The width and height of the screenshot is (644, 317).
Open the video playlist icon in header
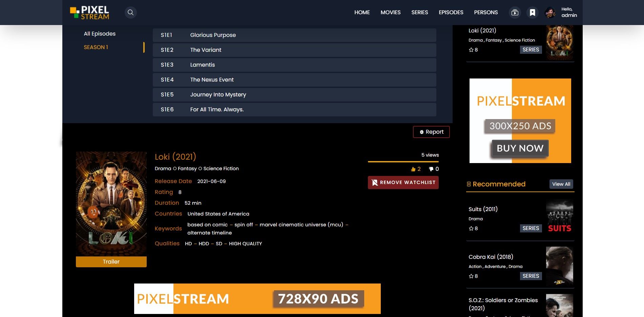[515, 13]
